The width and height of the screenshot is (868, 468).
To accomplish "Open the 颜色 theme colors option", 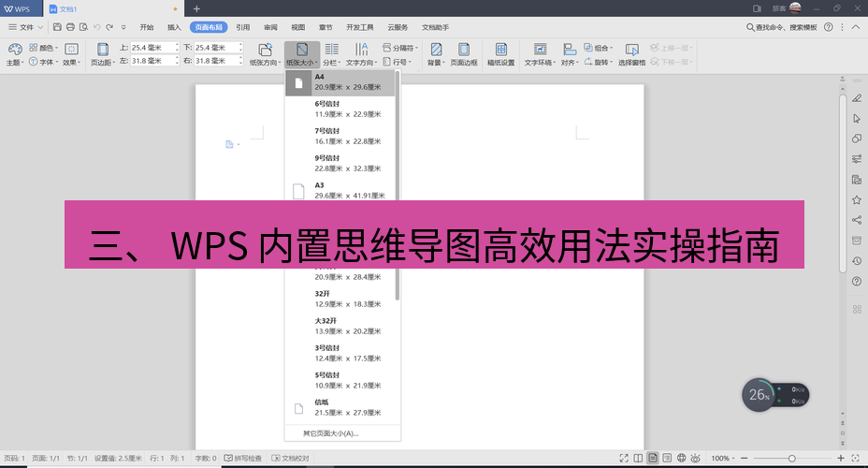I will click(x=43, y=48).
